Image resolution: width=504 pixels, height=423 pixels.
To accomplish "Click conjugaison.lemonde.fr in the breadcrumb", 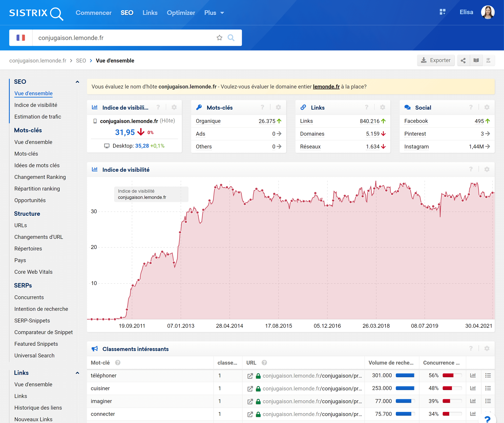I will point(38,61).
